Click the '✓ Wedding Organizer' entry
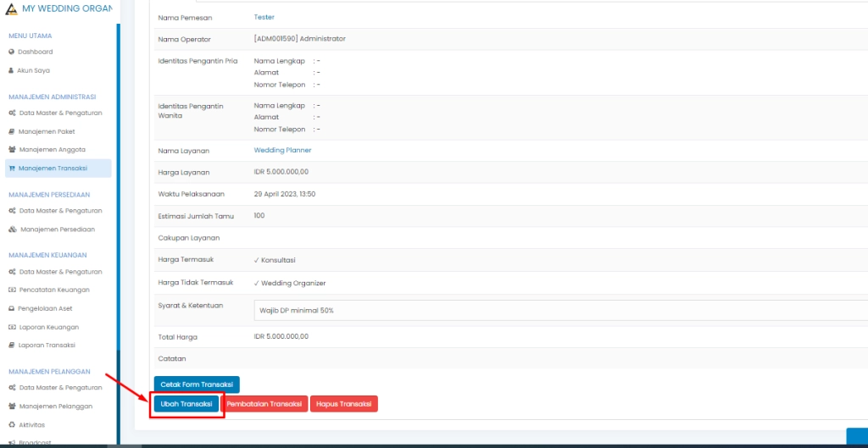This screenshot has width=868, height=448. tap(290, 283)
